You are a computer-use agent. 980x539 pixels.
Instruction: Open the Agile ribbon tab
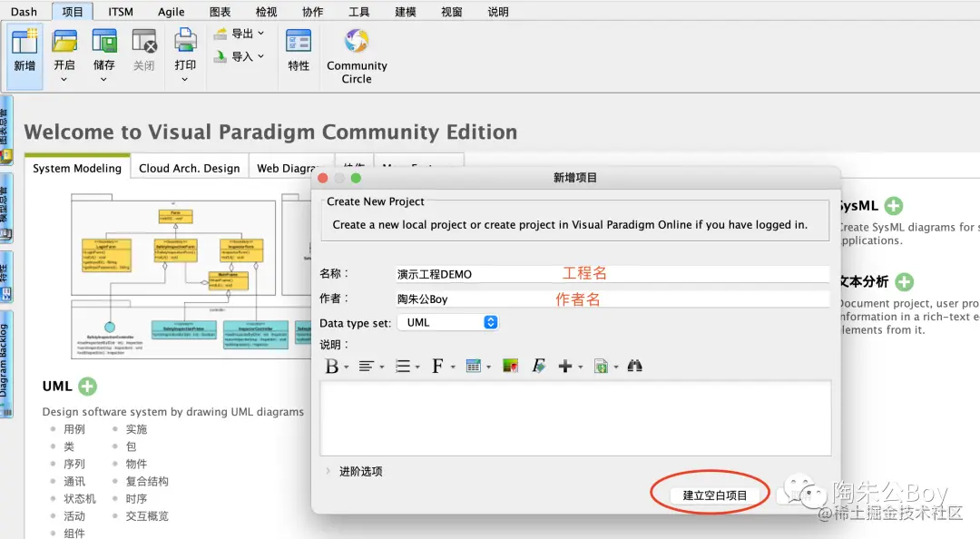click(x=171, y=11)
